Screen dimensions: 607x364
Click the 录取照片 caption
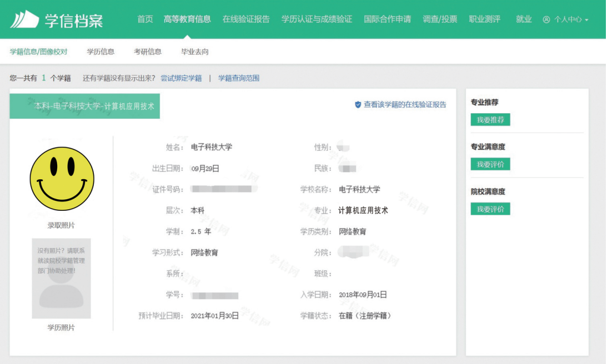point(61,225)
